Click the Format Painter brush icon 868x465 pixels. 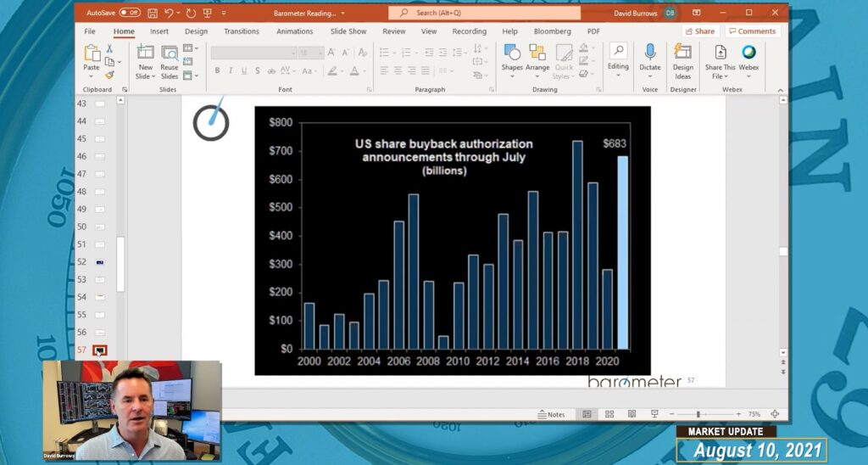click(109, 75)
